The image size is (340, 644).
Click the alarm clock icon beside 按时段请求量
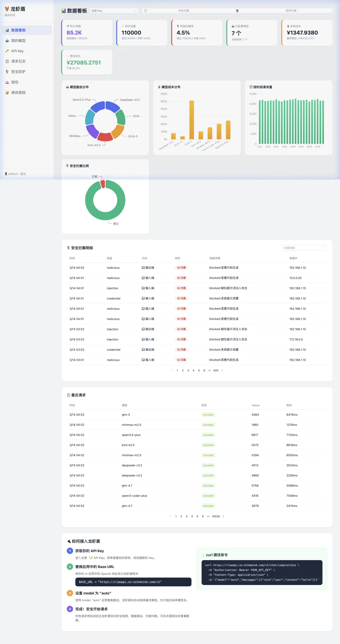pos(251,87)
